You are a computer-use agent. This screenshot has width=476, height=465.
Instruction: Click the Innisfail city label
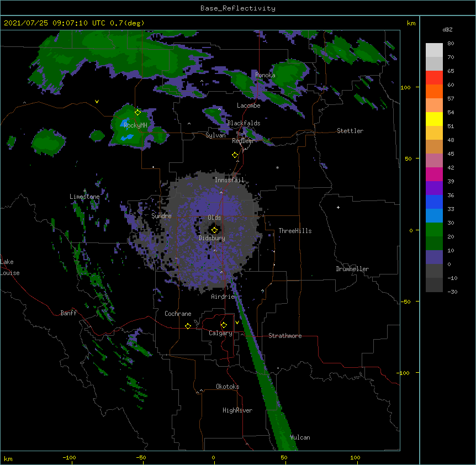(x=229, y=180)
